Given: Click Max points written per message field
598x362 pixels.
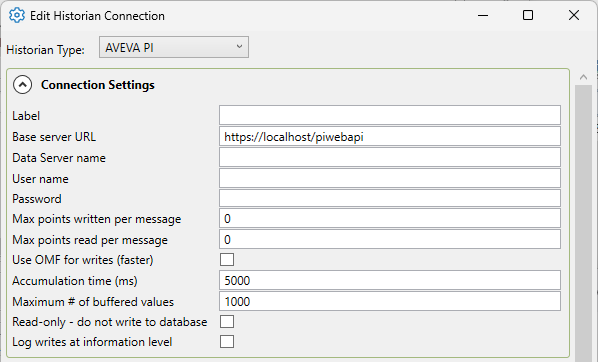Looking at the screenshot, I should [x=390, y=218].
